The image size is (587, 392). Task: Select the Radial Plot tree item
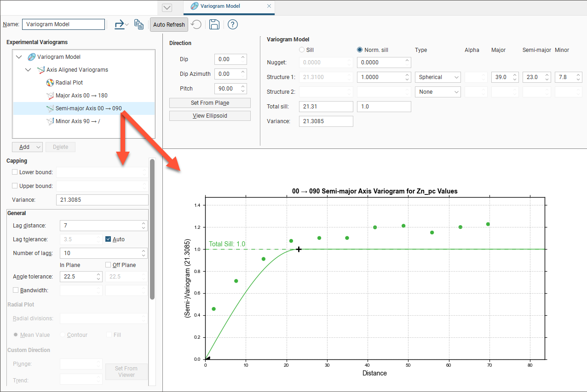point(69,83)
